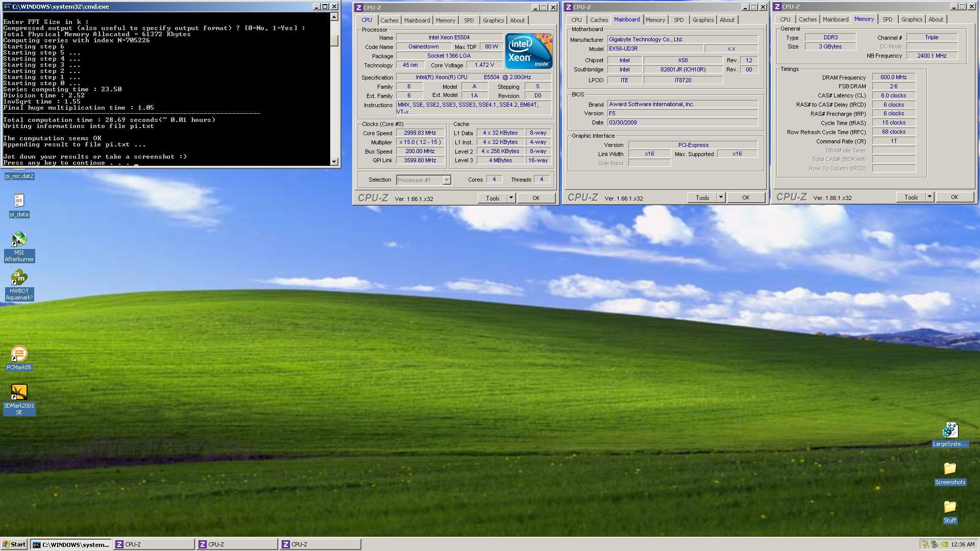The image size is (980, 551).
Task: Open 3DMark2001 SE shortcut
Action: coord(19,400)
